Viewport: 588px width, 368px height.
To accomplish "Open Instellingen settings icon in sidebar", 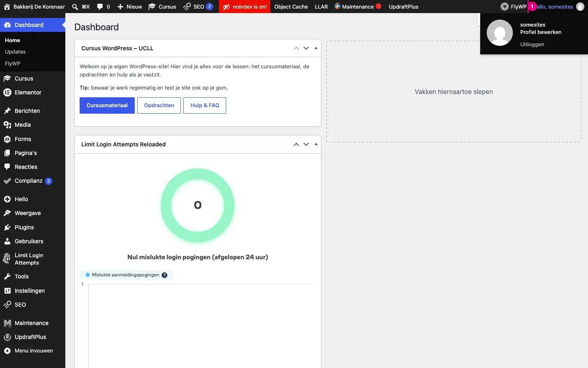I will [x=7, y=291].
